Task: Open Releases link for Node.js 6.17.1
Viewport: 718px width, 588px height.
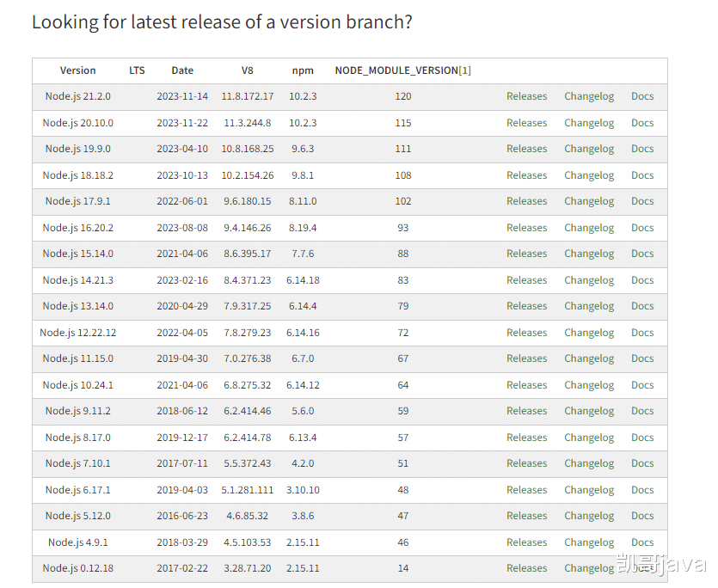Action: click(x=526, y=490)
